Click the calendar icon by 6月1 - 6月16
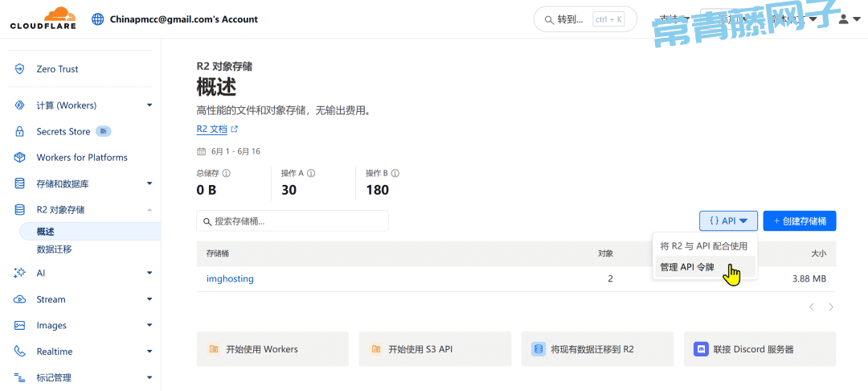Image resolution: width=868 pixels, height=391 pixels. point(201,151)
